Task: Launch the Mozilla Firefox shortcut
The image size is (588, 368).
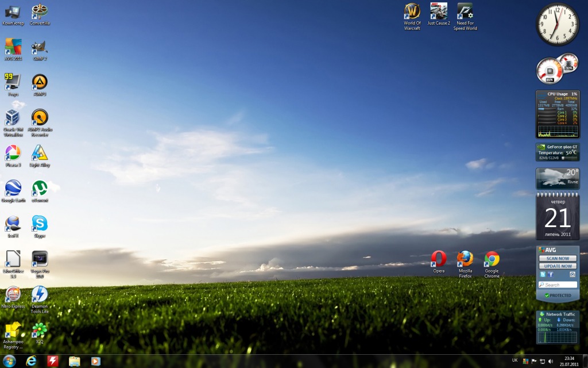Action: click(x=465, y=264)
